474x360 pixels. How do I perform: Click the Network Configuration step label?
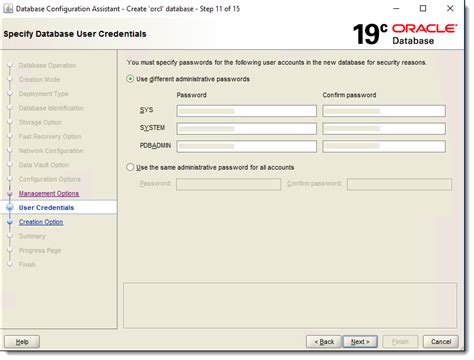(x=51, y=151)
